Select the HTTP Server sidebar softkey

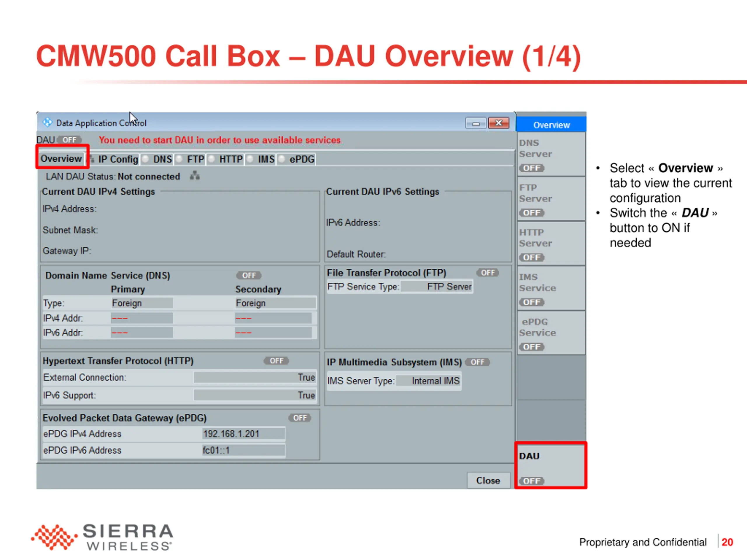click(551, 243)
